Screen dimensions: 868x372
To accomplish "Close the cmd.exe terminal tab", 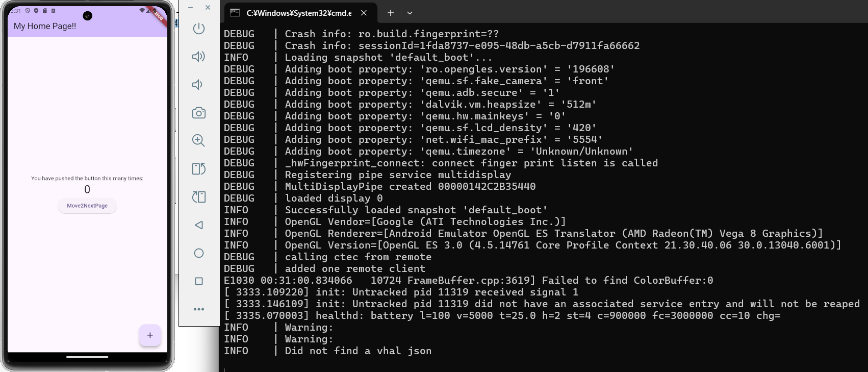I will [363, 13].
